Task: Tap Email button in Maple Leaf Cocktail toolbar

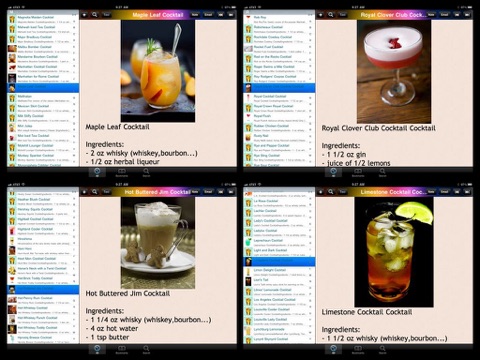Action: [208, 15]
